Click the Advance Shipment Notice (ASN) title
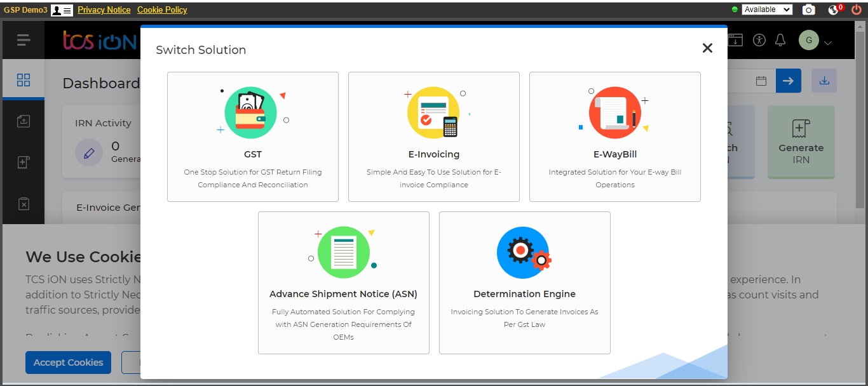The width and height of the screenshot is (868, 386). coord(344,294)
